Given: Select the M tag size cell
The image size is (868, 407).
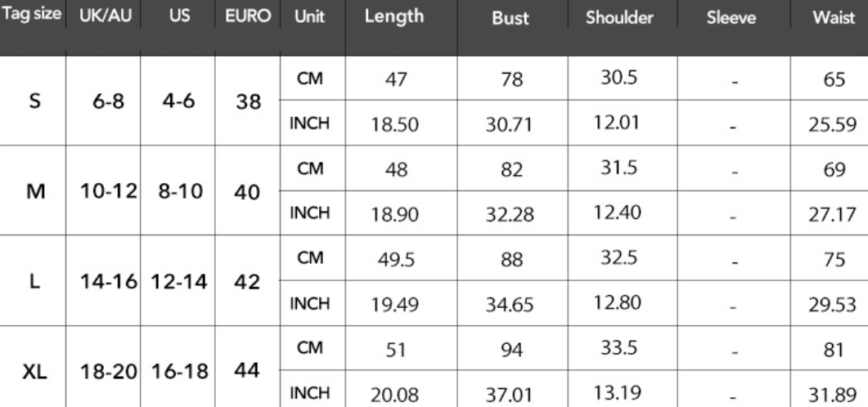Looking at the screenshot, I should tap(35, 192).
